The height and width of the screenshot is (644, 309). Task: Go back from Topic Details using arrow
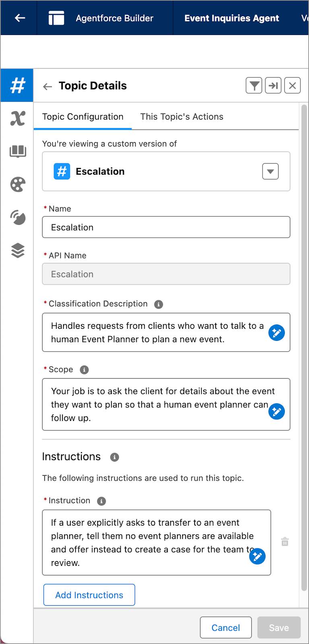(47, 86)
